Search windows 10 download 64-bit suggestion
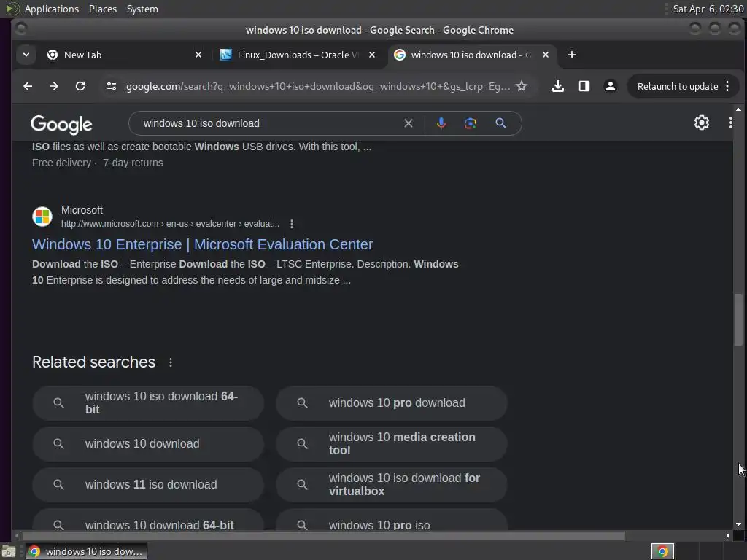 tap(148, 520)
